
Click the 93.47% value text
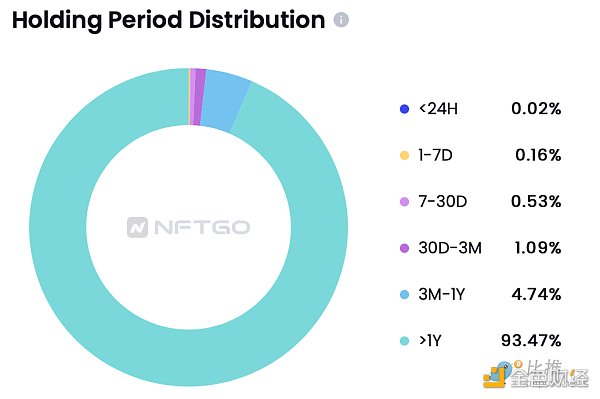click(531, 340)
